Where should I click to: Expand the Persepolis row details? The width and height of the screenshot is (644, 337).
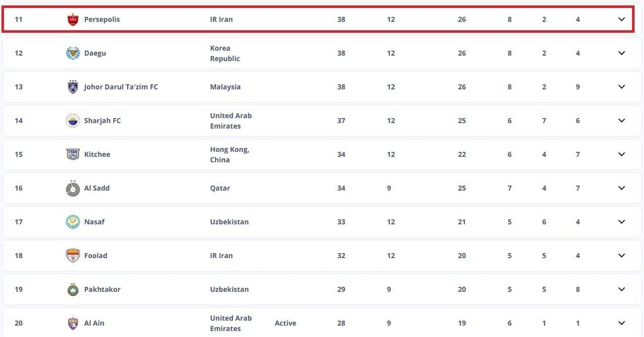click(621, 19)
